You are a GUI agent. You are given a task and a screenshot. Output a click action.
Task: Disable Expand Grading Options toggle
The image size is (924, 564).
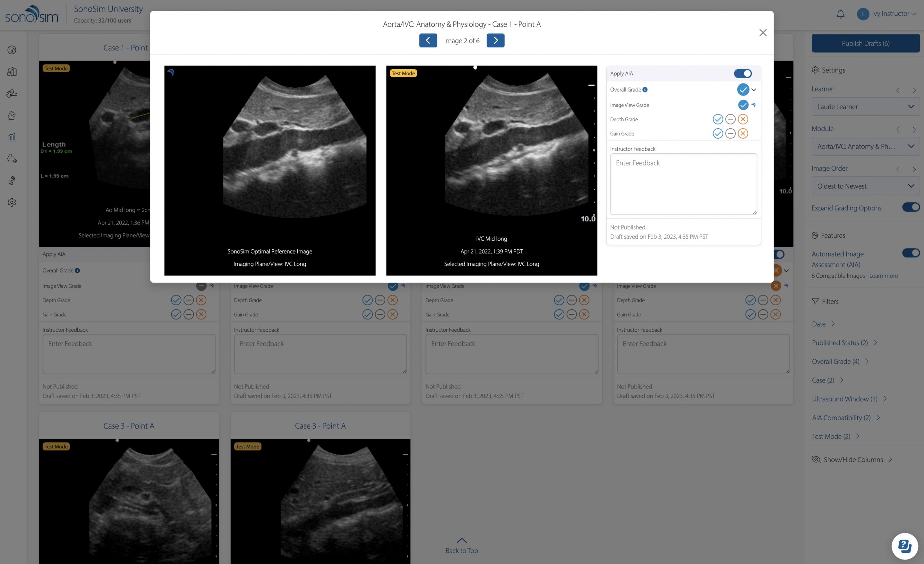(x=911, y=207)
